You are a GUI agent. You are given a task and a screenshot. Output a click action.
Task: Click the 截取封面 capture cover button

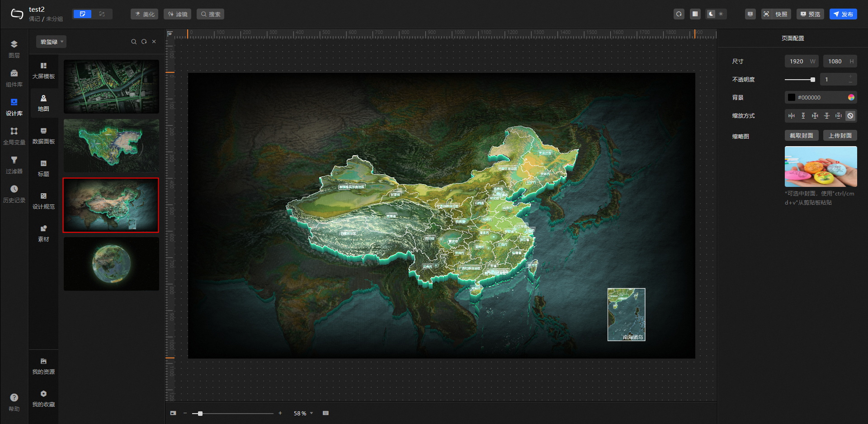click(802, 136)
